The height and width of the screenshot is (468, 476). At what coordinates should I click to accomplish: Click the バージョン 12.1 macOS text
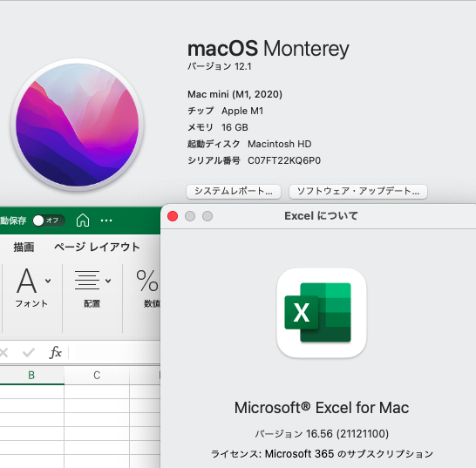coord(220,66)
